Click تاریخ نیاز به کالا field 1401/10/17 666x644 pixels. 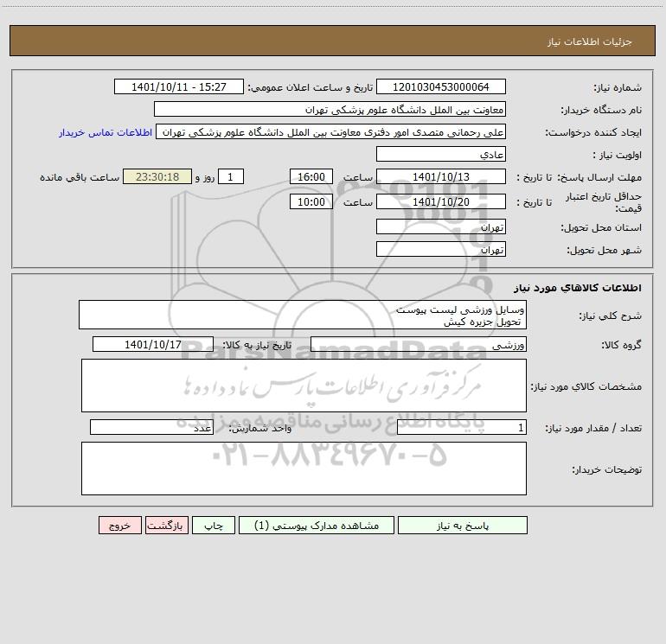(153, 344)
